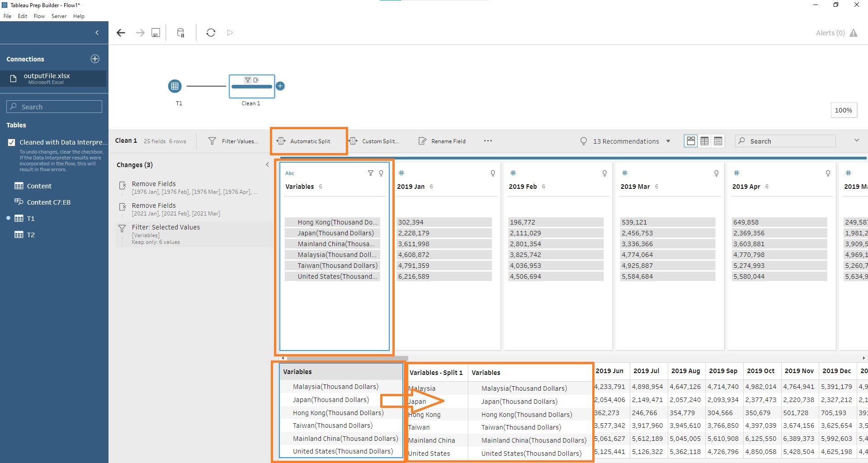The height and width of the screenshot is (463, 868).
Task: Open the 13 Recommendations dropdown
Action: tap(625, 141)
